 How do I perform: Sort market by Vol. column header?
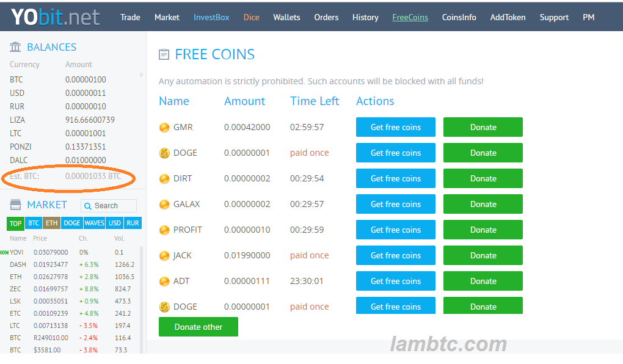click(x=119, y=238)
